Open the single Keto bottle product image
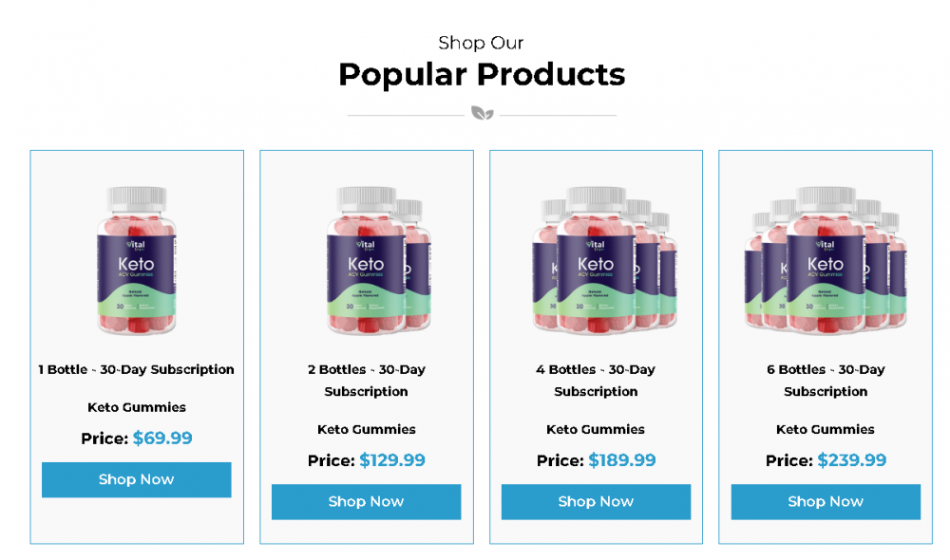The image size is (950, 560). [137, 260]
